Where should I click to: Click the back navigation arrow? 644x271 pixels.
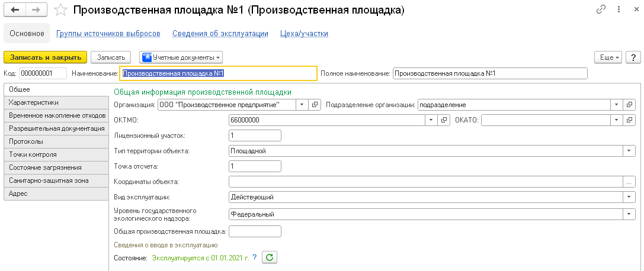click(x=15, y=10)
